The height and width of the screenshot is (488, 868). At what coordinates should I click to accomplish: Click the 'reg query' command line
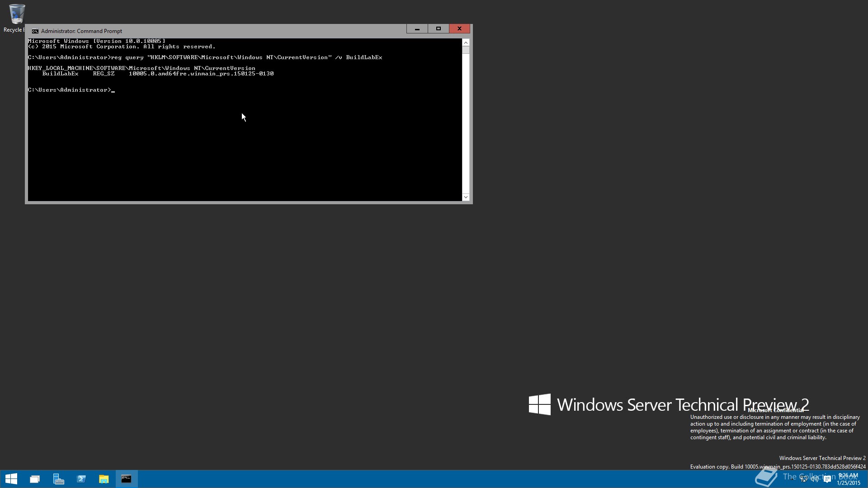pos(205,57)
